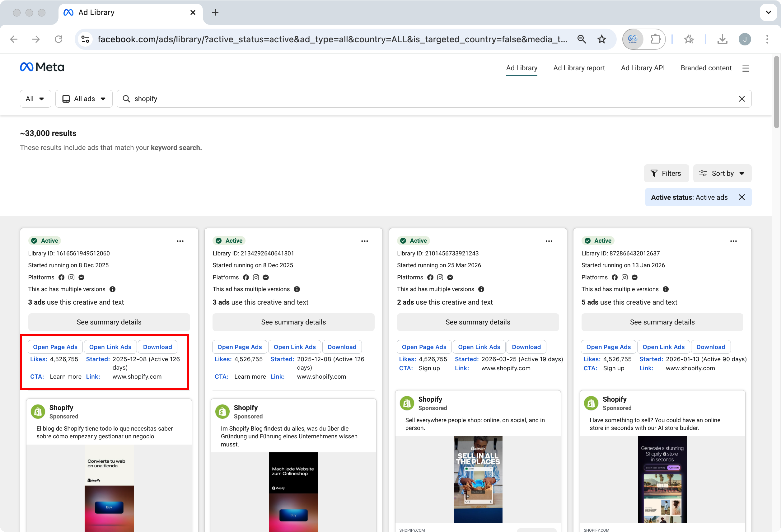Show multiple versions info for ad 2101456733921243

(x=482, y=289)
